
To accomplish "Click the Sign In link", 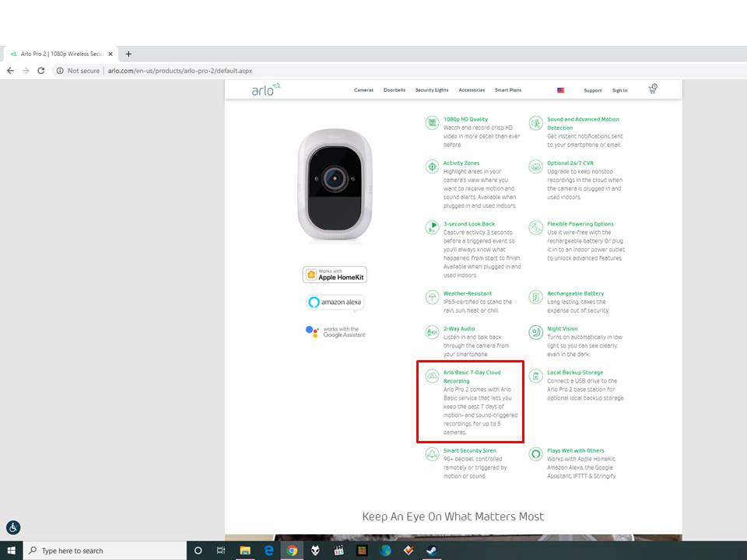I will (x=619, y=90).
